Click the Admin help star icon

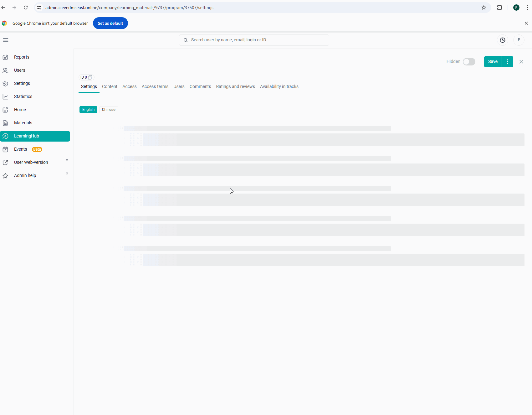5,175
